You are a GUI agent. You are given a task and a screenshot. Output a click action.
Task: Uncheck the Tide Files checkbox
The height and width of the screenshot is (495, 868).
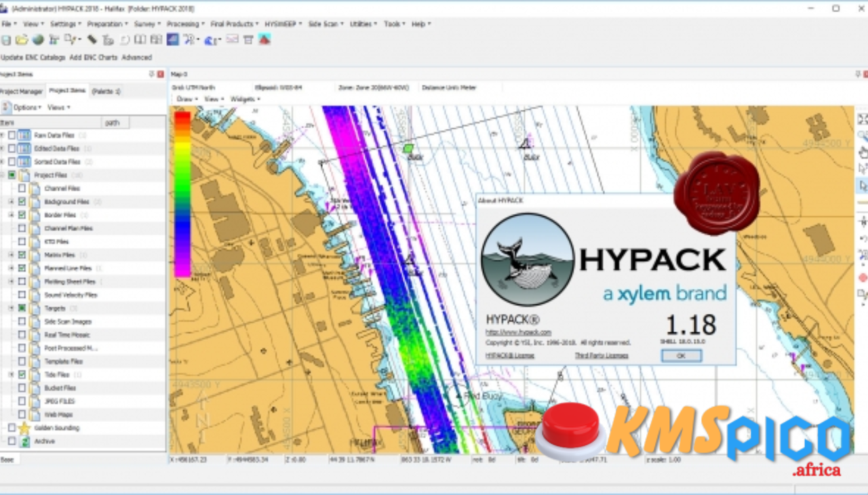pyautogui.click(x=22, y=374)
